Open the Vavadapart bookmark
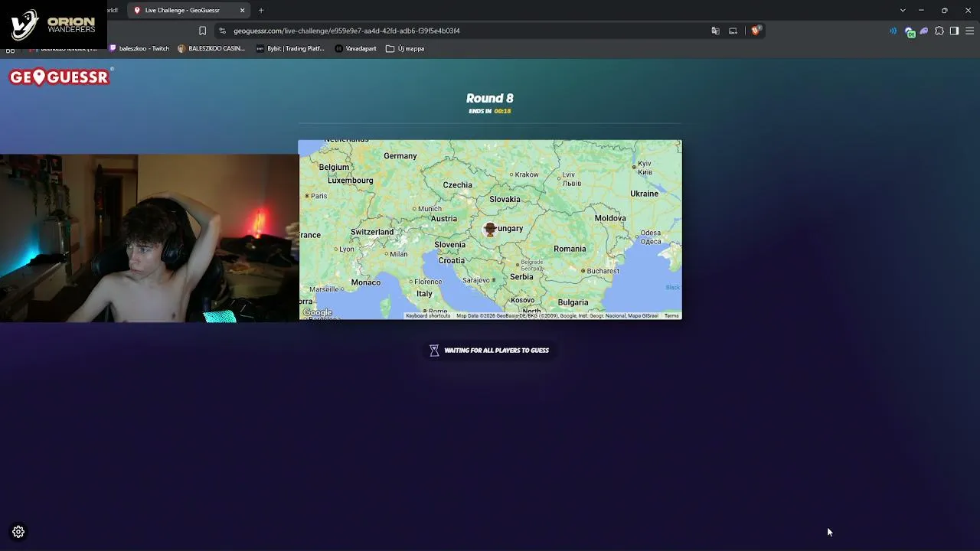The image size is (980, 551). pyautogui.click(x=355, y=48)
